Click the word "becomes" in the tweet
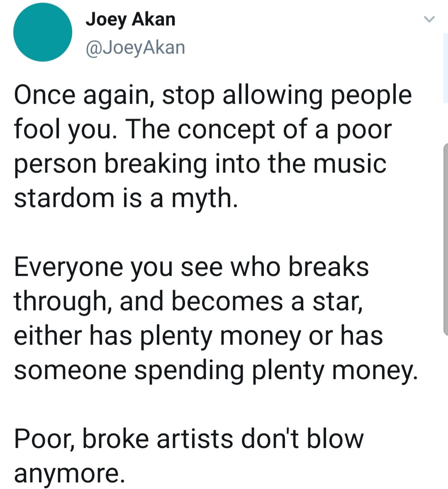Image resolution: width=448 pixels, height=489 pixels. click(227, 301)
